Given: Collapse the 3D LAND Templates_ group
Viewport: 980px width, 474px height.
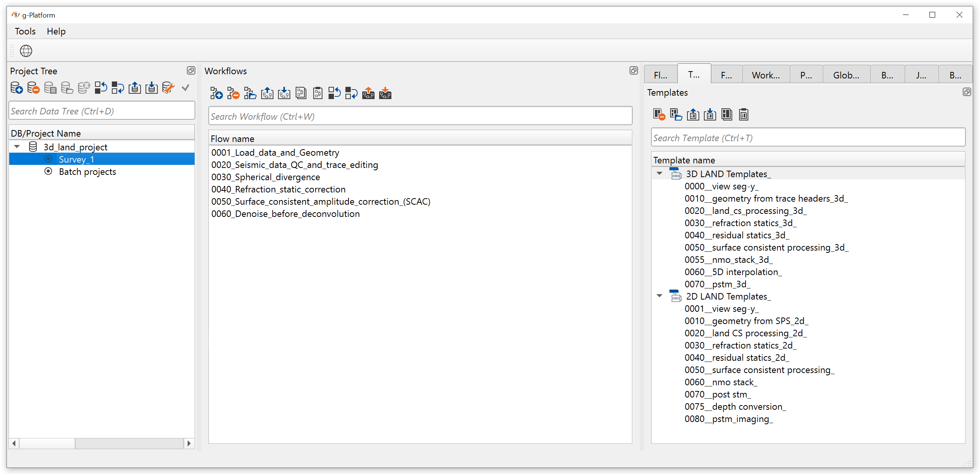Looking at the screenshot, I should [659, 174].
